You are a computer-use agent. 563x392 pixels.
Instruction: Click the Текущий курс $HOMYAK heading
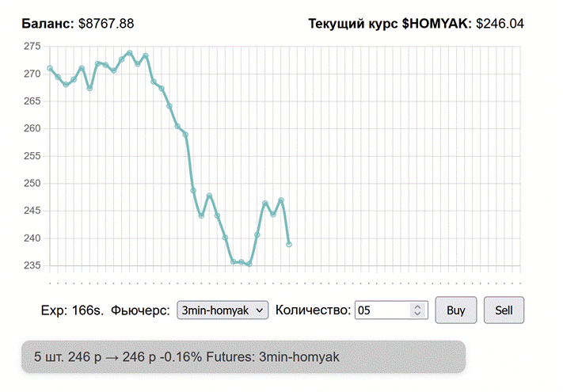tap(390, 24)
